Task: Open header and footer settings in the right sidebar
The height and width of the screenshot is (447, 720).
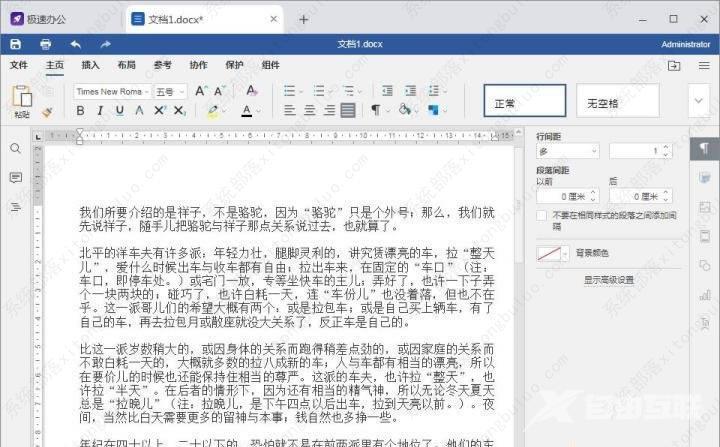Action: (704, 237)
